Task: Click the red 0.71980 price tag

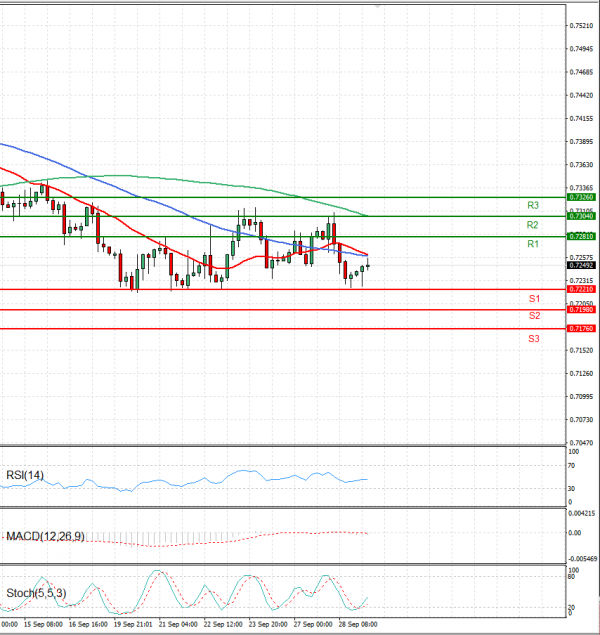Action: coord(581,310)
